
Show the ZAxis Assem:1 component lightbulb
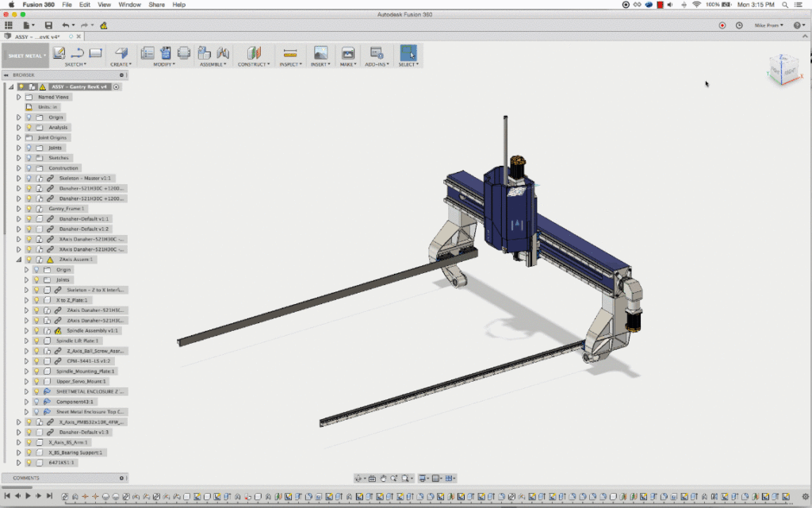tap(29, 259)
